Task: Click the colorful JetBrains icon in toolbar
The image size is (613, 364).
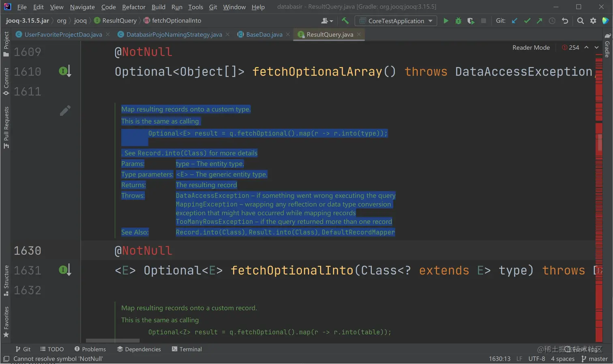Action: pos(605,21)
